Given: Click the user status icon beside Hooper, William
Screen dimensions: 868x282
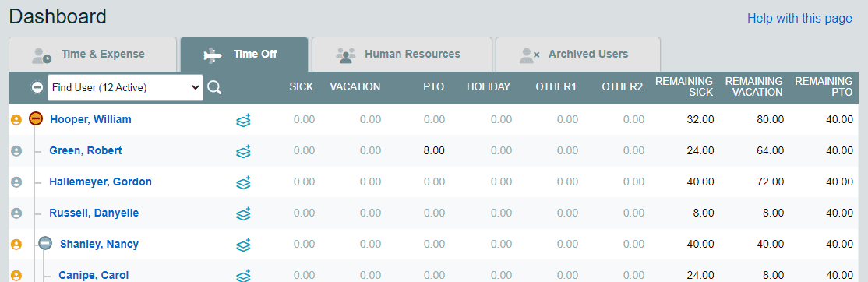Looking at the screenshot, I should pos(16,119).
